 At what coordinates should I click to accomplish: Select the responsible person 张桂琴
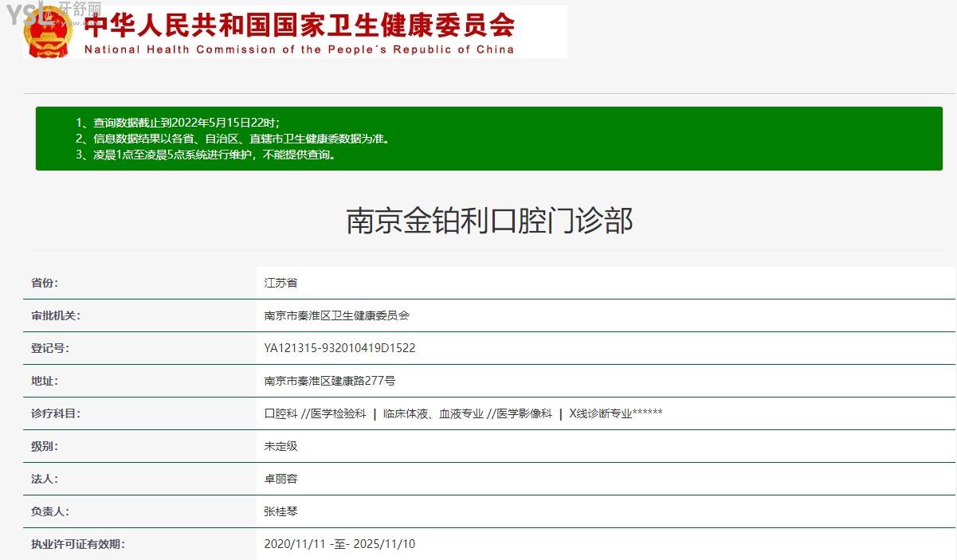coord(280,511)
